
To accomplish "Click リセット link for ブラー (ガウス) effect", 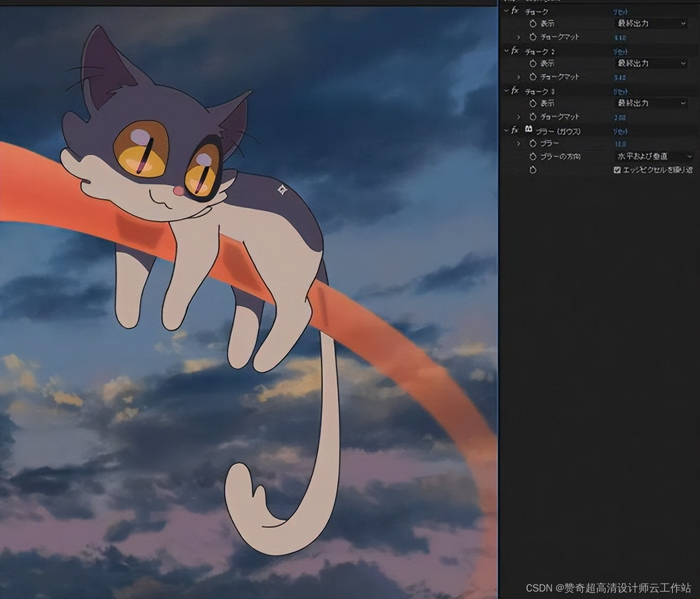I will coord(620,131).
